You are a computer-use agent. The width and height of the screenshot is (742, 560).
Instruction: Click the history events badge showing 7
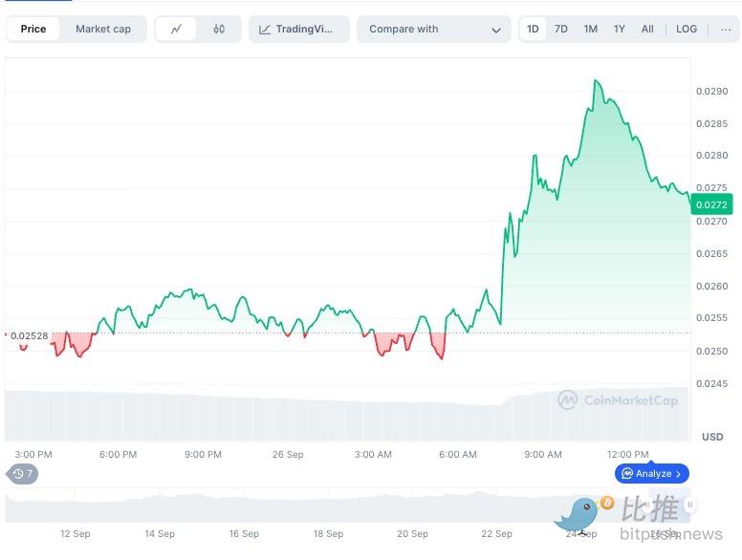22,474
